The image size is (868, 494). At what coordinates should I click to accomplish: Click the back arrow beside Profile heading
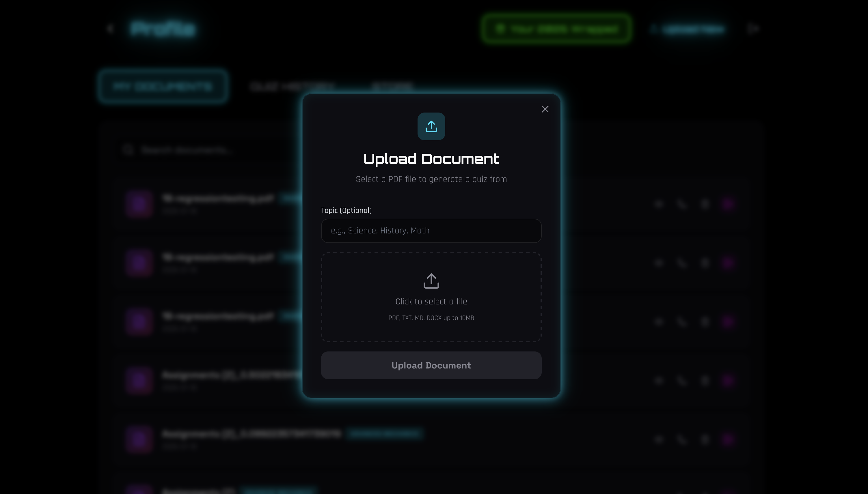click(x=110, y=29)
